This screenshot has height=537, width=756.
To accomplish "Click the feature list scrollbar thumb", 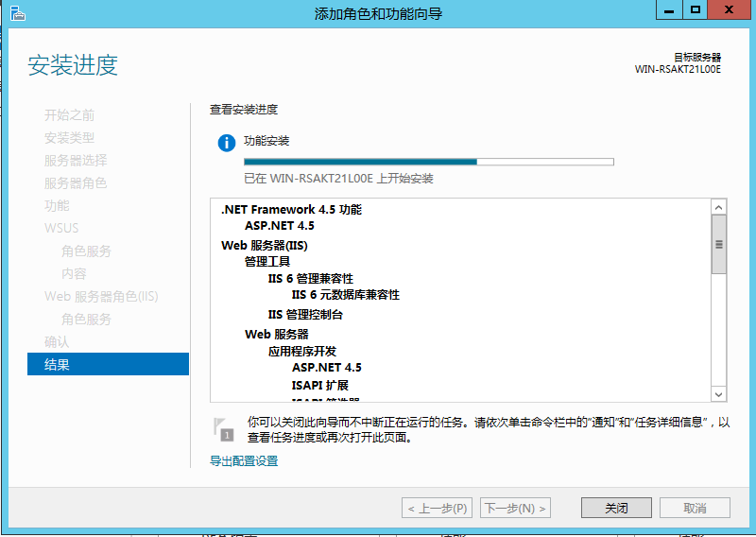I will click(718, 245).
